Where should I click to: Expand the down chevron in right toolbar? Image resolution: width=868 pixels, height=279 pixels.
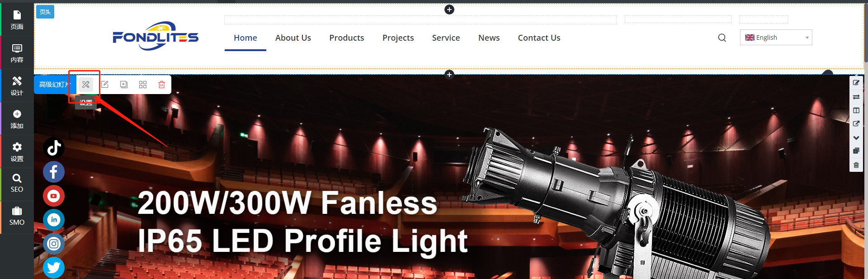(x=856, y=137)
